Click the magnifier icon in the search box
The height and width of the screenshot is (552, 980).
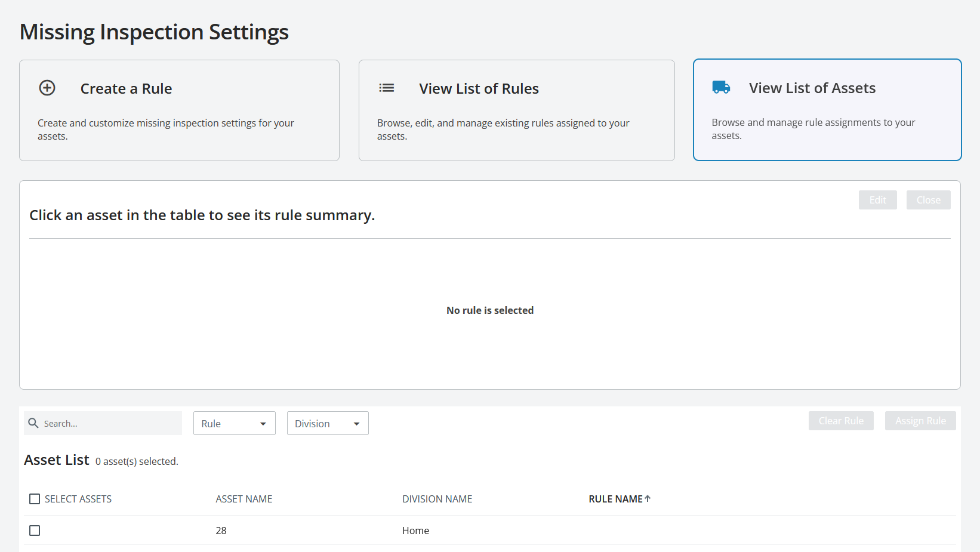click(33, 423)
